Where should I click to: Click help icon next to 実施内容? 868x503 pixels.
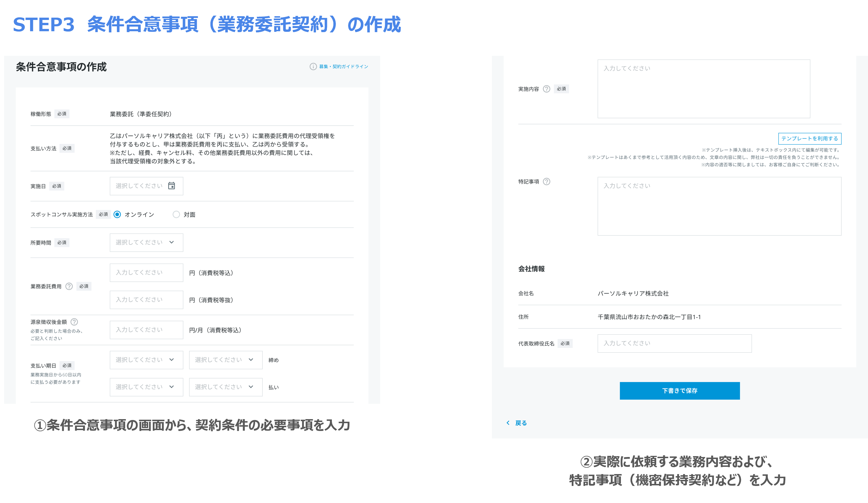[x=546, y=89]
